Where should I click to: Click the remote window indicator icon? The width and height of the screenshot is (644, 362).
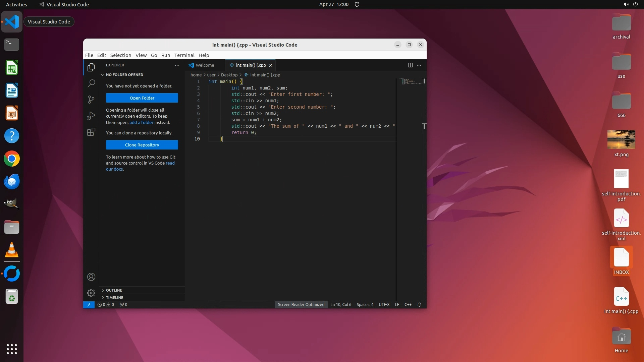pyautogui.click(x=89, y=305)
